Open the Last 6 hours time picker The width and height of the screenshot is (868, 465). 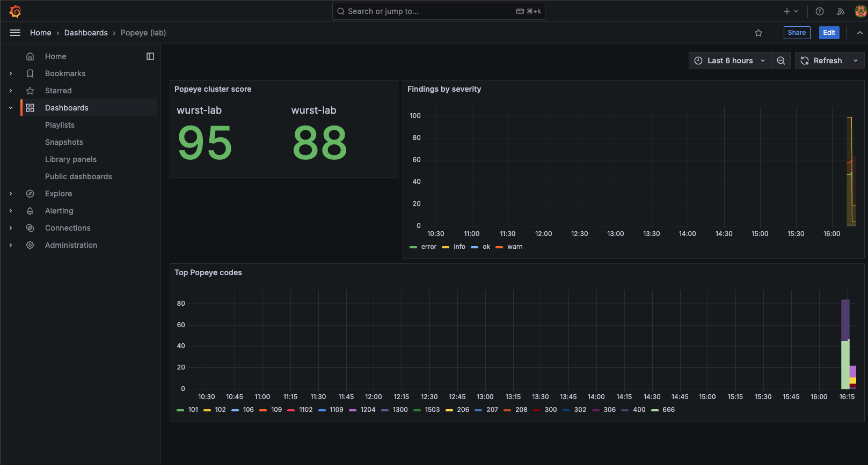pyautogui.click(x=730, y=61)
